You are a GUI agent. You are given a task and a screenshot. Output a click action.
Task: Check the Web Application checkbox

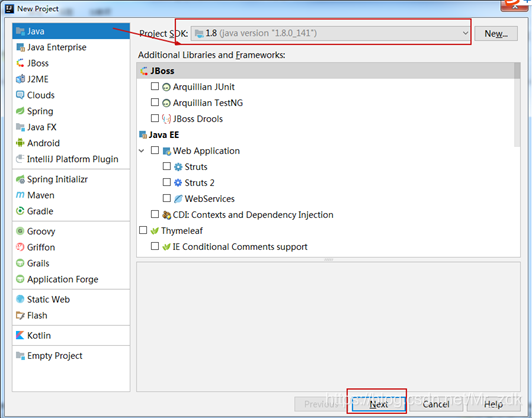click(x=155, y=150)
